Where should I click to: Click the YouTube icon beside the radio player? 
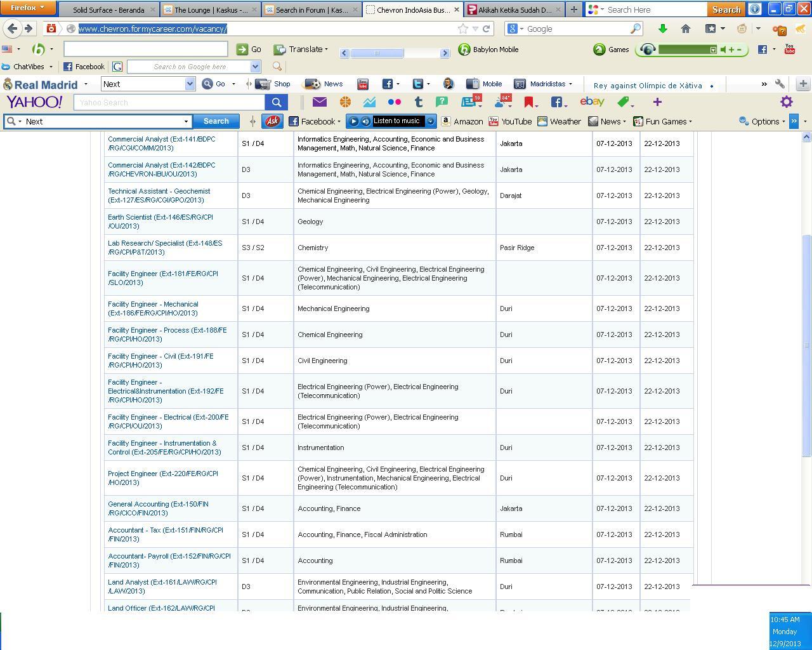[790, 49]
